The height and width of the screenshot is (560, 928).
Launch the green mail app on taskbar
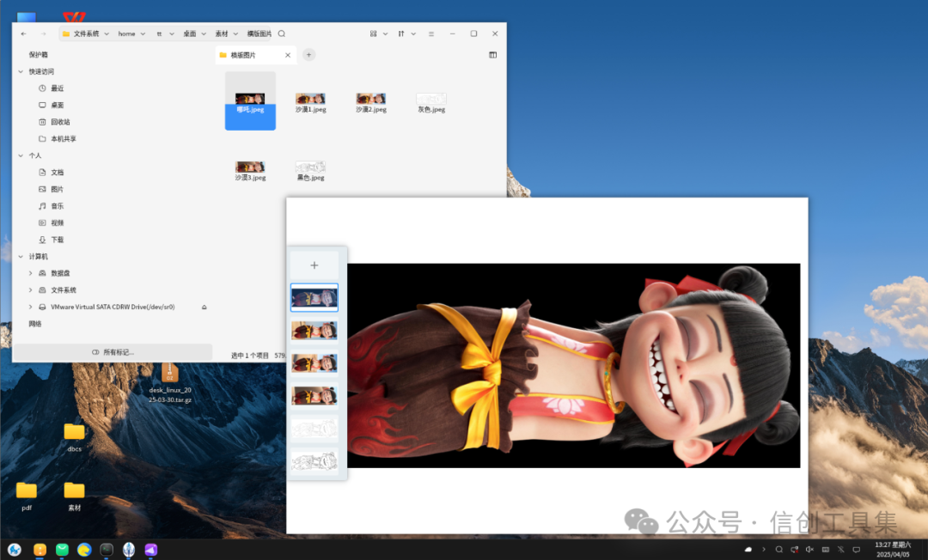(62, 550)
